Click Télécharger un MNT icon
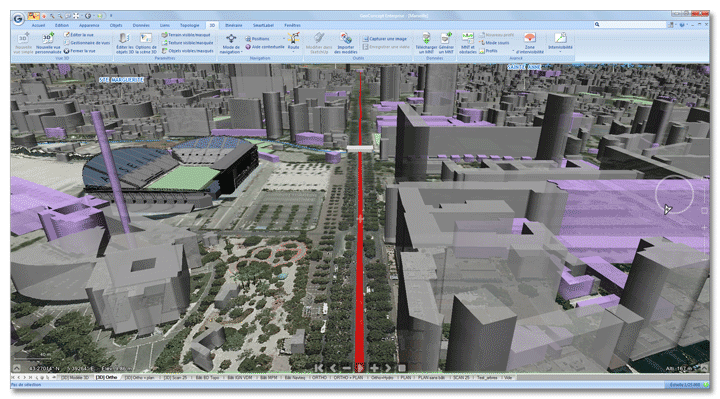 pyautogui.click(x=426, y=38)
